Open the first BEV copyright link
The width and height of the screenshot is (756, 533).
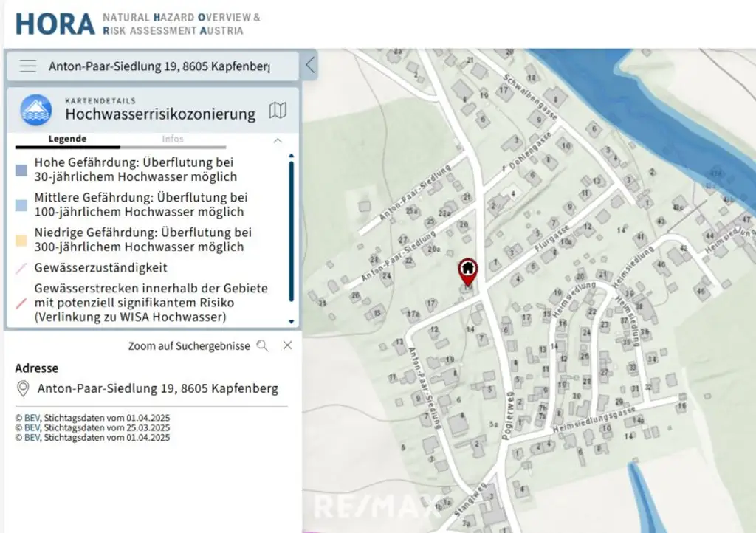[x=29, y=417]
